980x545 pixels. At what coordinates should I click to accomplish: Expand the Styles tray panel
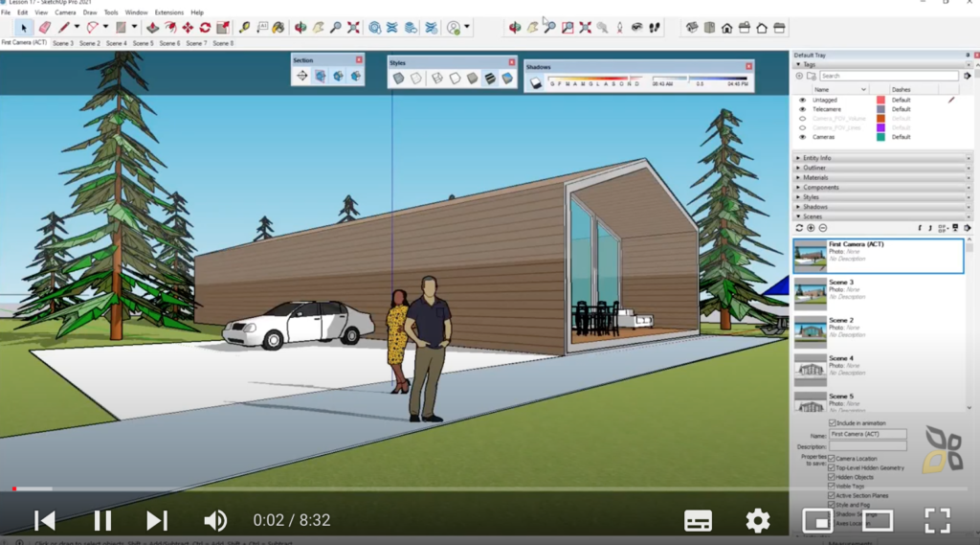coord(883,197)
